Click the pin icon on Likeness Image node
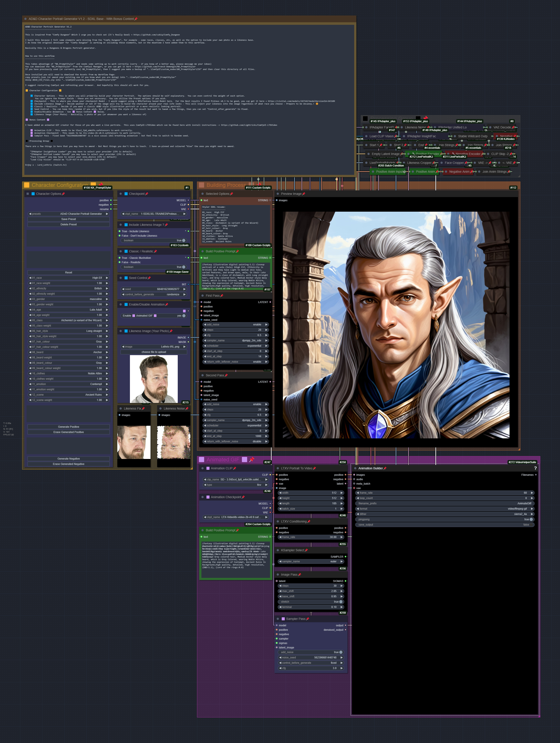The width and height of the screenshot is (560, 743). point(171,331)
